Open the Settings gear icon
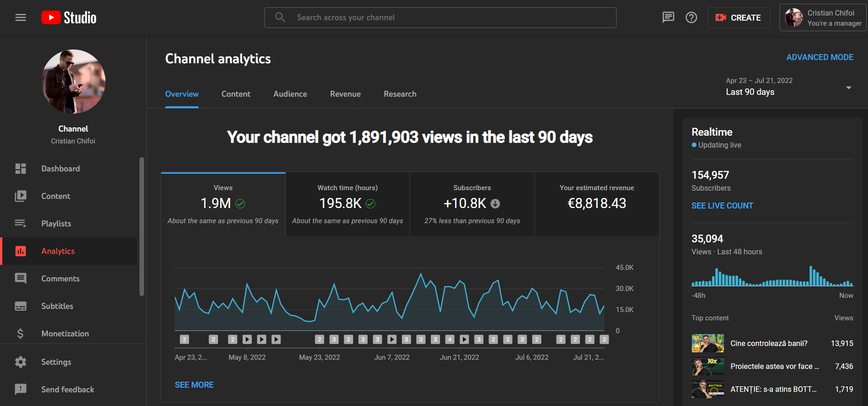 pos(21,362)
